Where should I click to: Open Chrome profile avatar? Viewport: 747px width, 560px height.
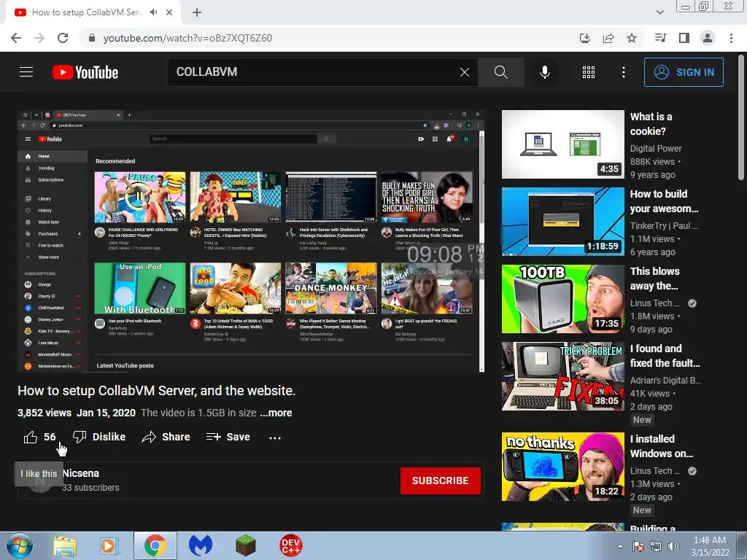pos(708,38)
